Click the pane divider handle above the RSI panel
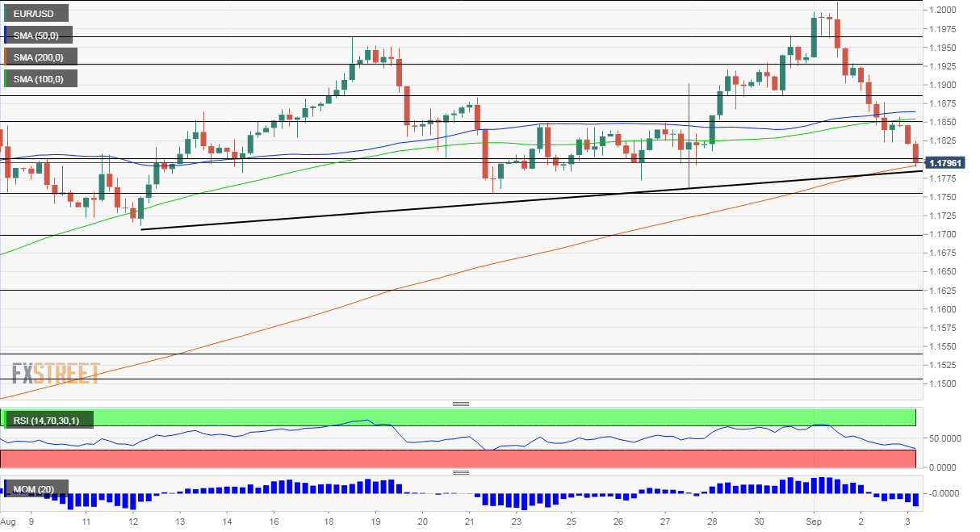The image size is (980, 532). tap(461, 404)
